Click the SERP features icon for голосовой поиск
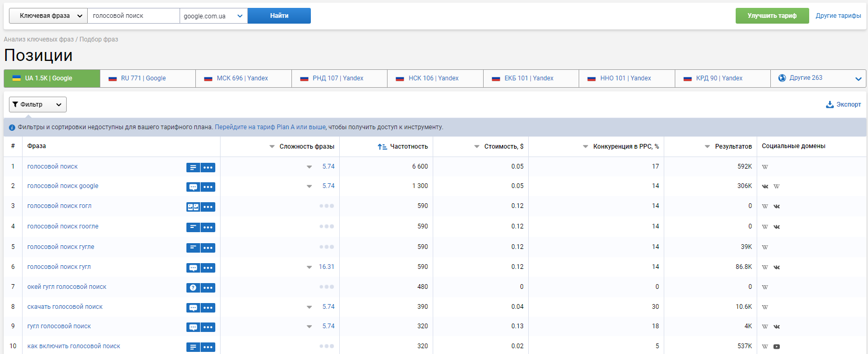Image resolution: width=868 pixels, height=354 pixels. point(193,168)
